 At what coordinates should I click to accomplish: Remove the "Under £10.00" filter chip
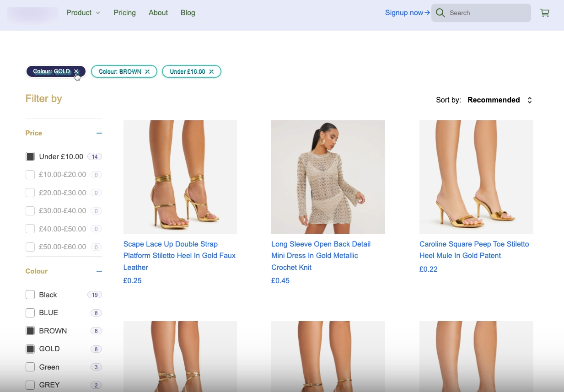click(211, 71)
